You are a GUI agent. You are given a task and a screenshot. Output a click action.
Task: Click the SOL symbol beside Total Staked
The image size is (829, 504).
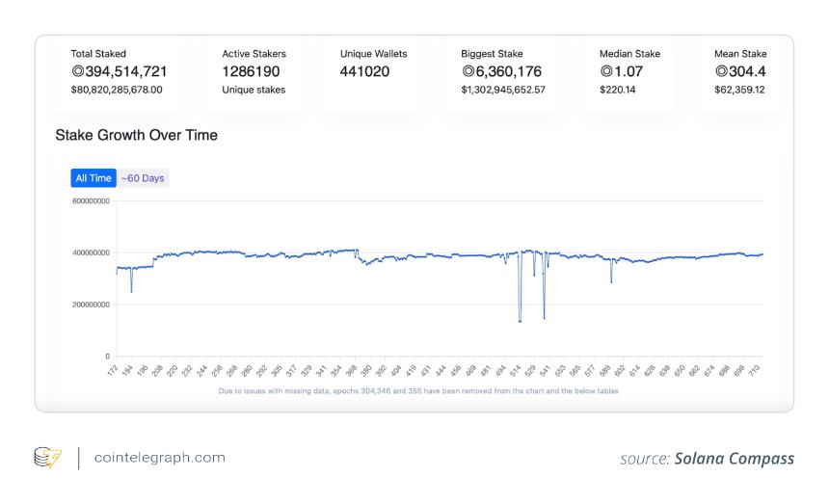coord(78,70)
